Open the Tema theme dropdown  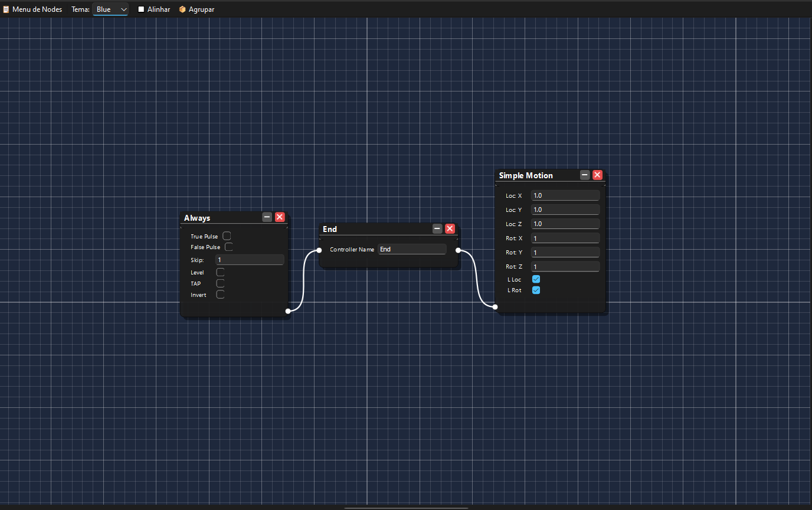click(x=110, y=9)
